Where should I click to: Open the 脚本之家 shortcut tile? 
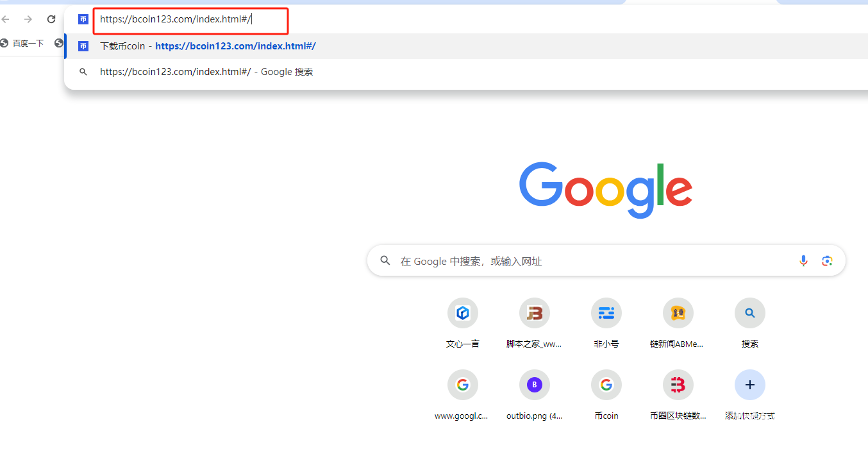[534, 314]
